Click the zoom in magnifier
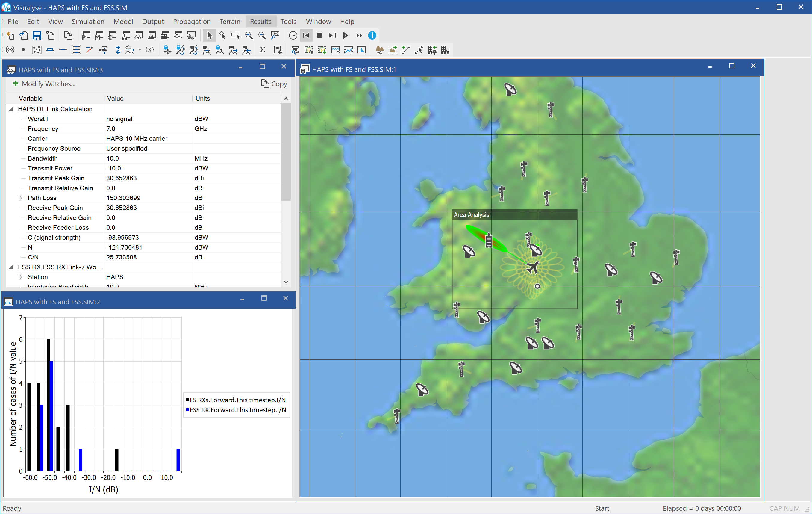The width and height of the screenshot is (812, 514). [x=249, y=35]
